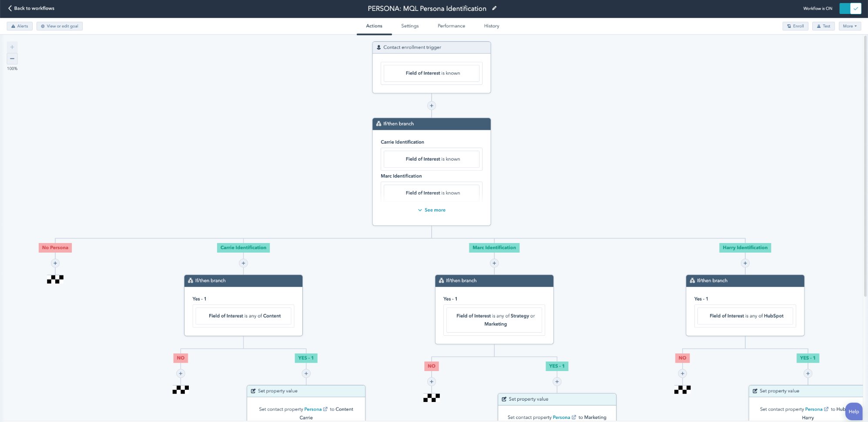Click YES - 1 label under Harry branch

808,358
